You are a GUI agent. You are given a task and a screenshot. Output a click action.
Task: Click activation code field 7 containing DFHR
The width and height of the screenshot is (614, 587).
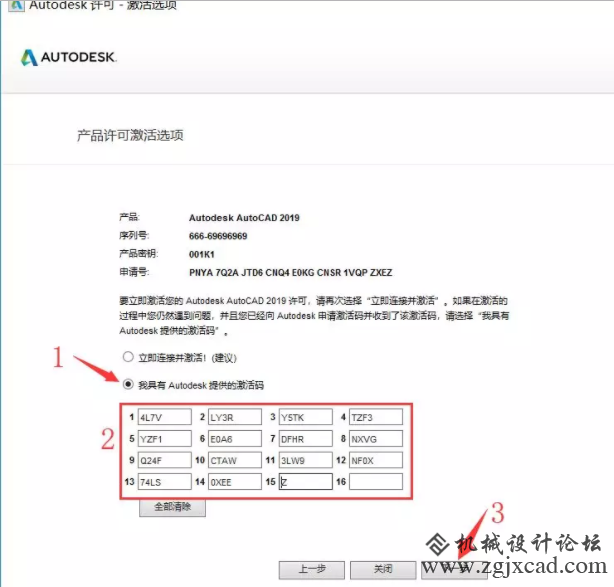(x=305, y=439)
